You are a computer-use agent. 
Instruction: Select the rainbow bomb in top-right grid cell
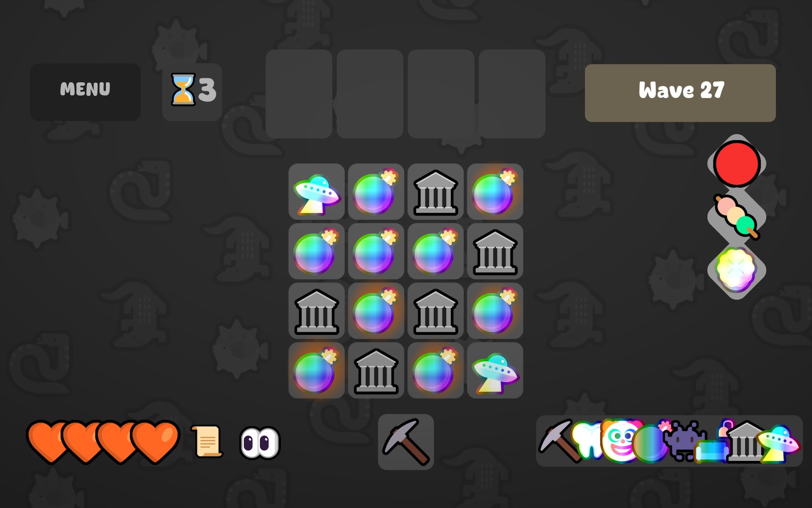[x=495, y=192]
